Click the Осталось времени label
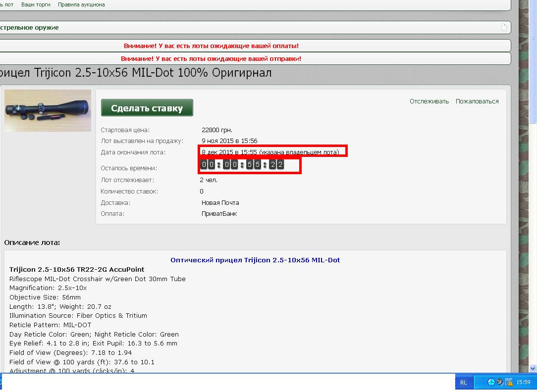Image resolution: width=537 pixels, height=392 pixels. pos(129,168)
